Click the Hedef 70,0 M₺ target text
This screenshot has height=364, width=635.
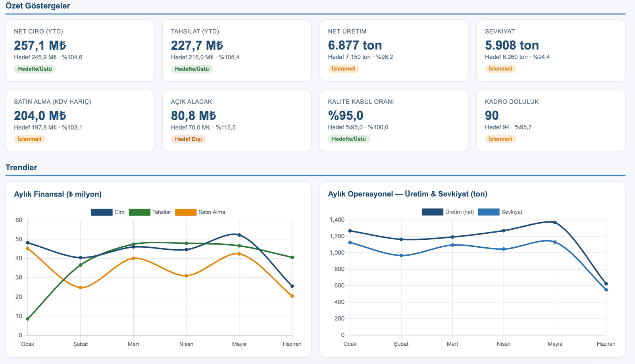190,127
